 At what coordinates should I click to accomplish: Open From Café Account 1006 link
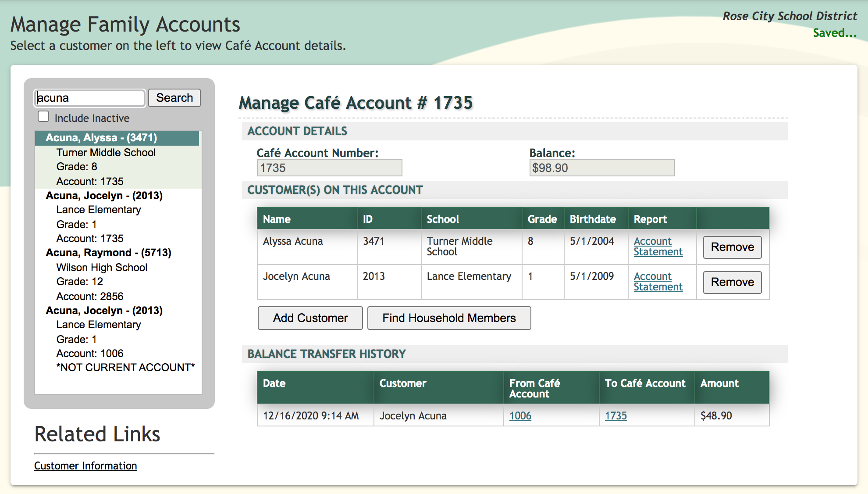[520, 416]
